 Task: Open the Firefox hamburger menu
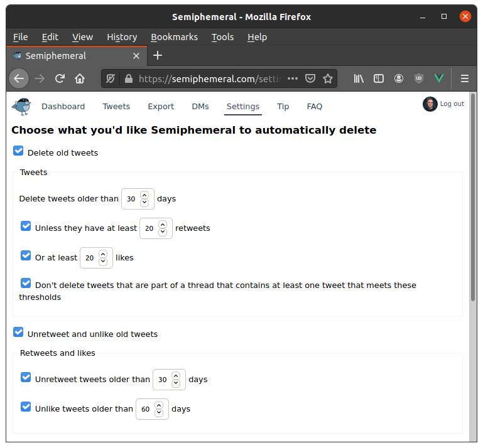pos(465,78)
